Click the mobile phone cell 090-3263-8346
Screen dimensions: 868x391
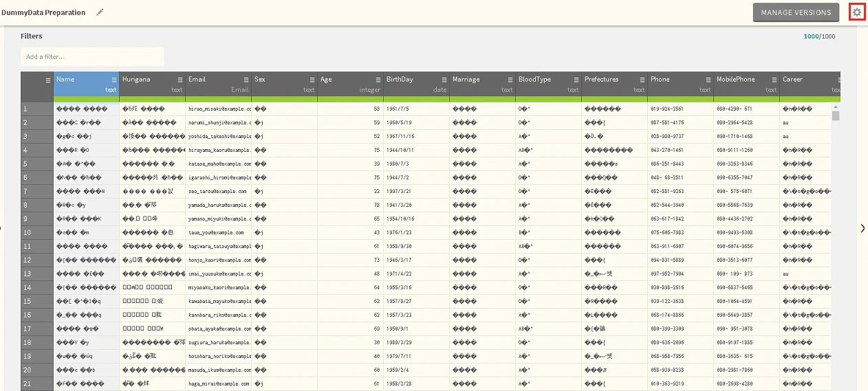[747, 164]
